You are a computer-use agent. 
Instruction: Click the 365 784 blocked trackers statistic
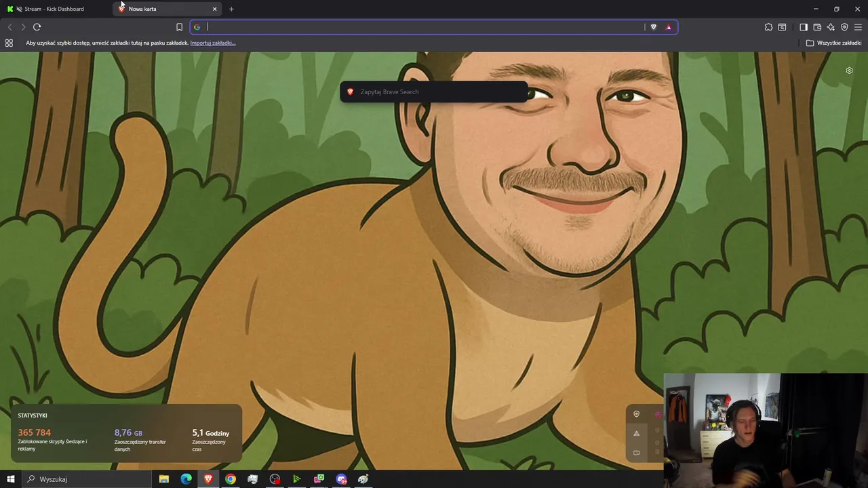(35, 432)
